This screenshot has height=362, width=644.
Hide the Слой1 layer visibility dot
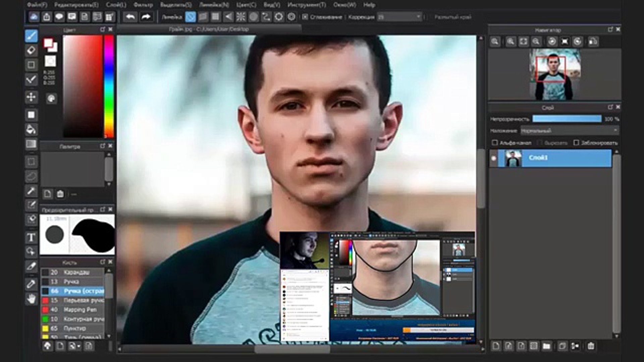point(493,158)
